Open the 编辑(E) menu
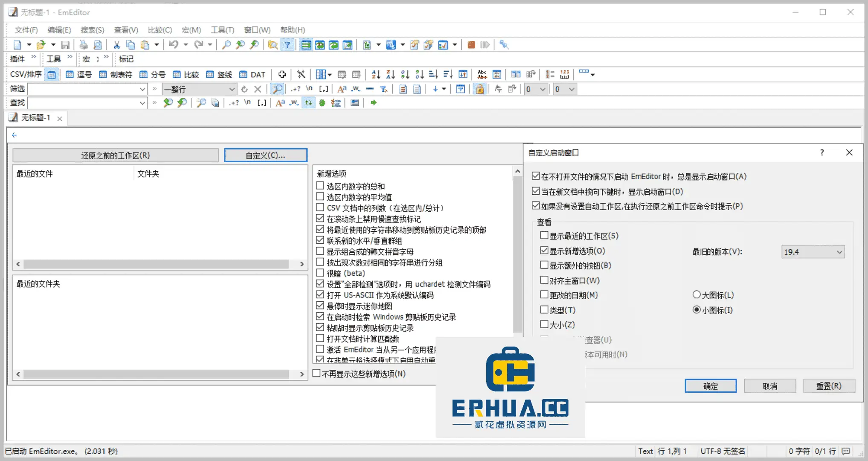 [x=59, y=30]
